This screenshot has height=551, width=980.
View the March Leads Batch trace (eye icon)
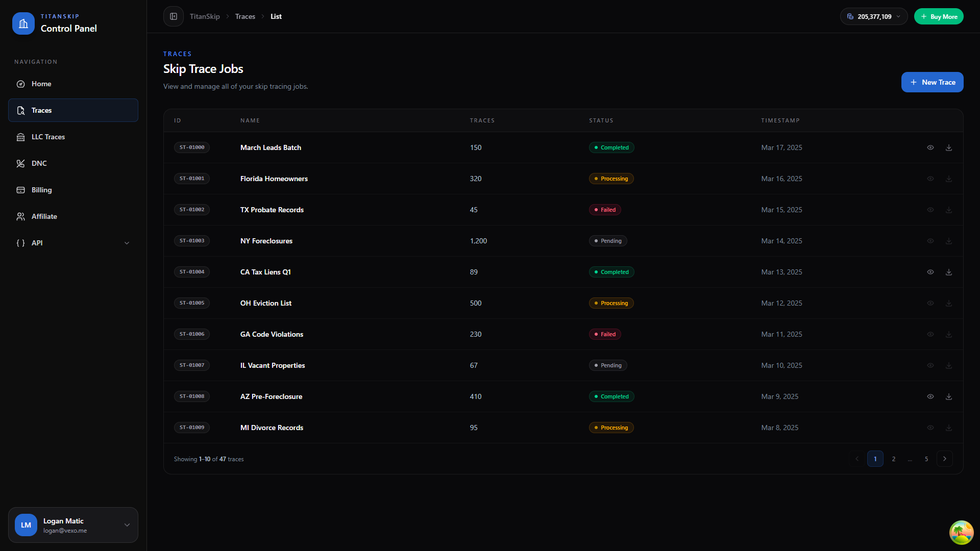[930, 147]
